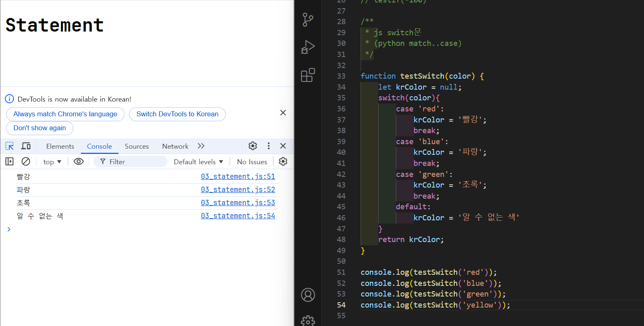Click "case 'blue':" on line 39

coord(422,142)
